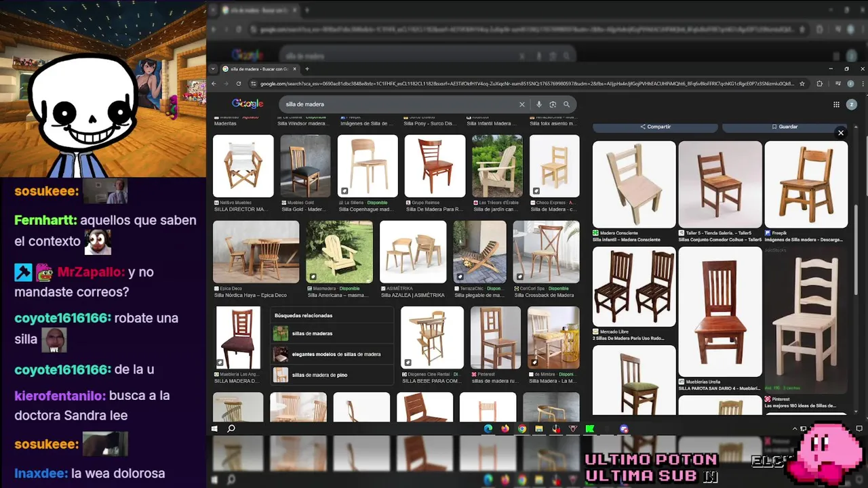Open Sillas Conjunto Comedor Coihue panel image

click(720, 184)
